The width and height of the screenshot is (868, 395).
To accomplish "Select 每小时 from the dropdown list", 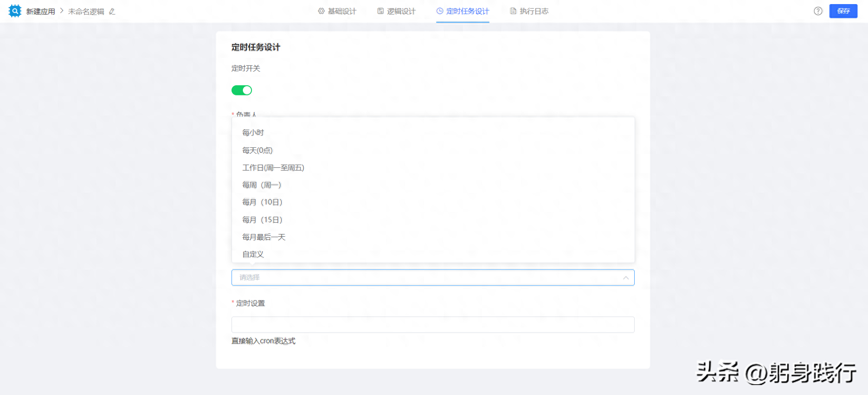I will click(253, 133).
